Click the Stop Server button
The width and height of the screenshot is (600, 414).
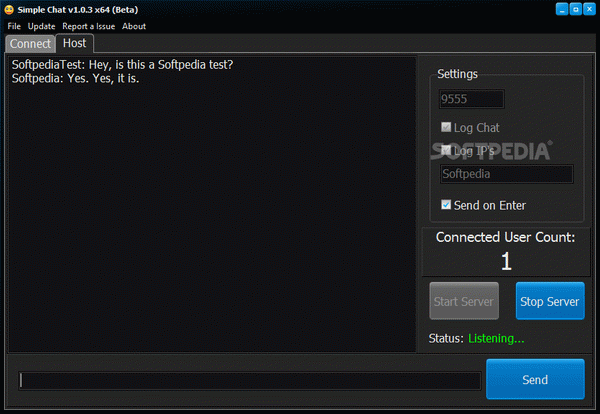(x=550, y=301)
